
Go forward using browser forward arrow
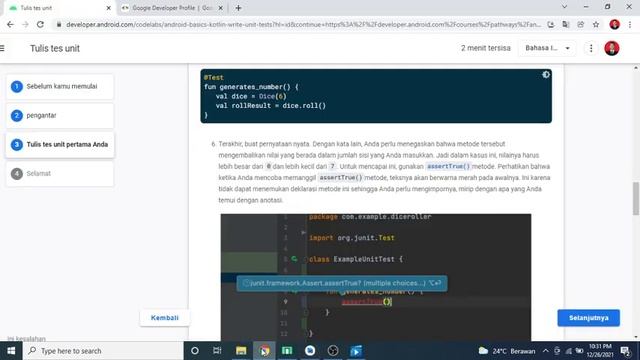(x=25, y=24)
